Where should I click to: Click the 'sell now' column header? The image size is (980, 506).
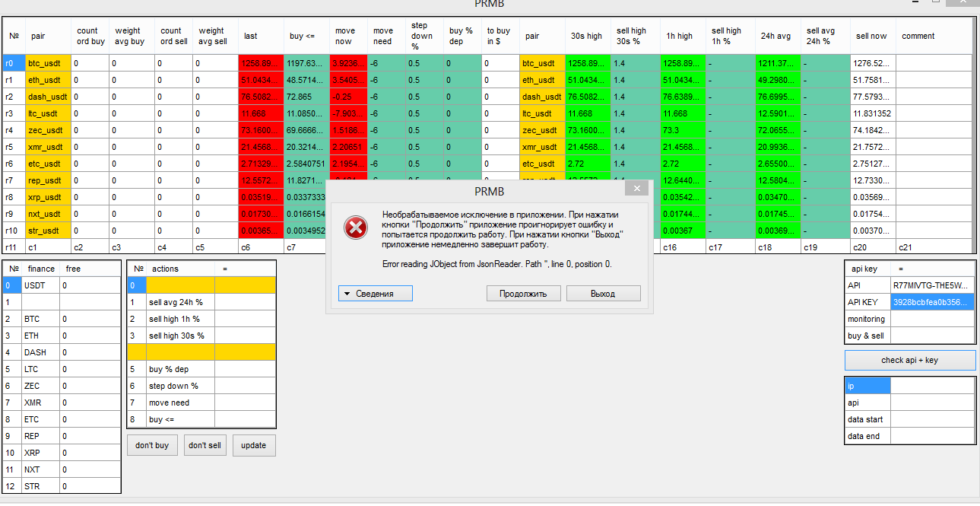coord(872,36)
